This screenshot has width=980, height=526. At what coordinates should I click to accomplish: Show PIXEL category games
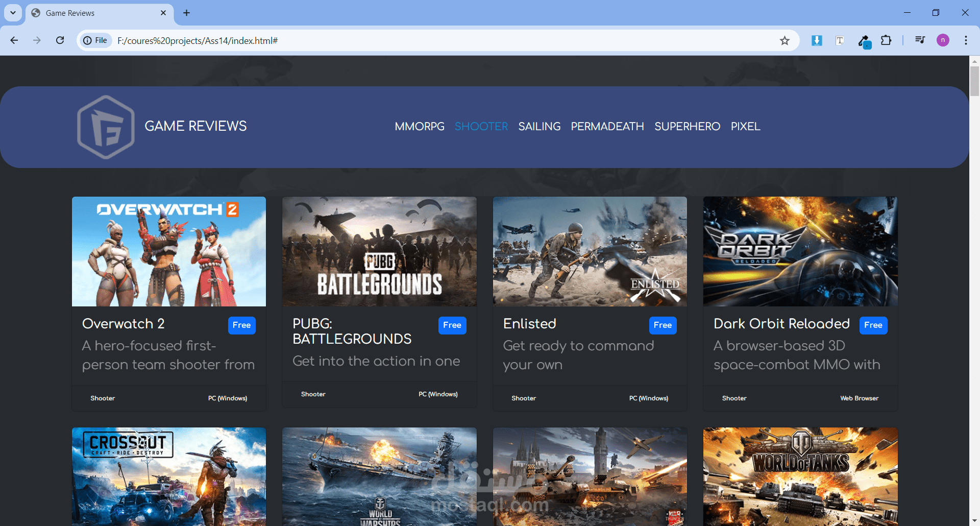pos(745,126)
